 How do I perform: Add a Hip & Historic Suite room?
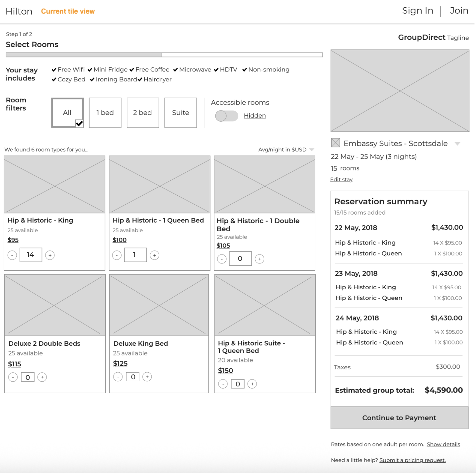pyautogui.click(x=252, y=384)
